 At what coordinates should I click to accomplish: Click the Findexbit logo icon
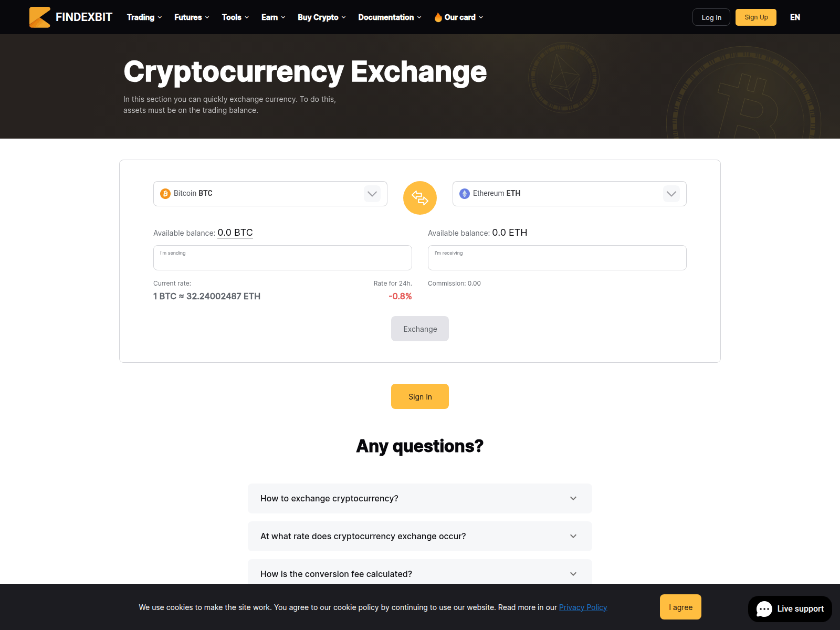click(40, 17)
